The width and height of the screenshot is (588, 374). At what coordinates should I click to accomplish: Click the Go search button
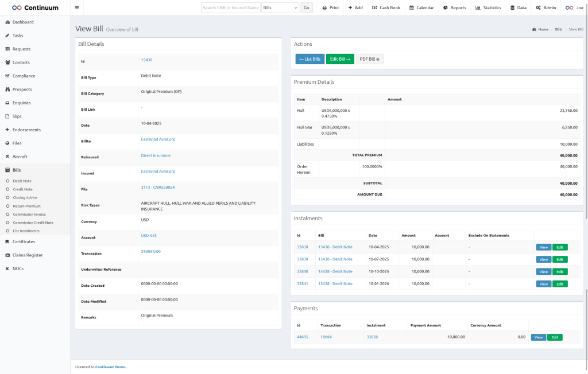307,7
